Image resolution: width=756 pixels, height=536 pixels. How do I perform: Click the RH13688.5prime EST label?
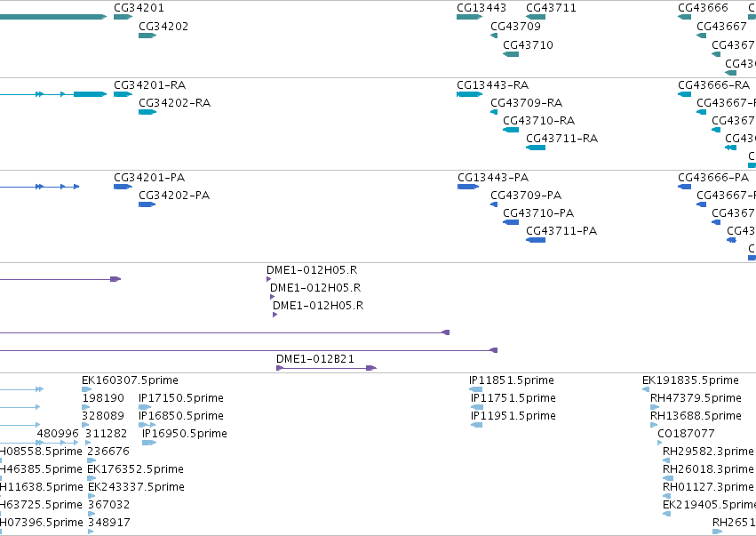tap(696, 416)
